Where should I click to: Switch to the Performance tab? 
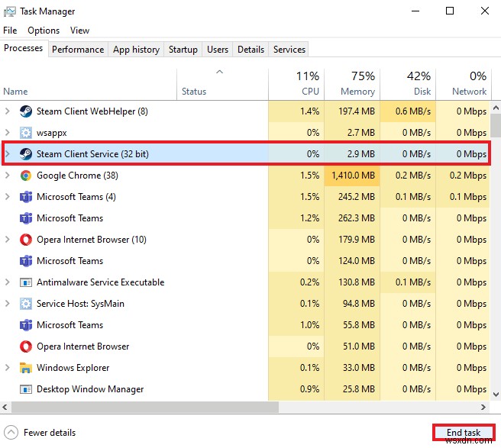78,50
